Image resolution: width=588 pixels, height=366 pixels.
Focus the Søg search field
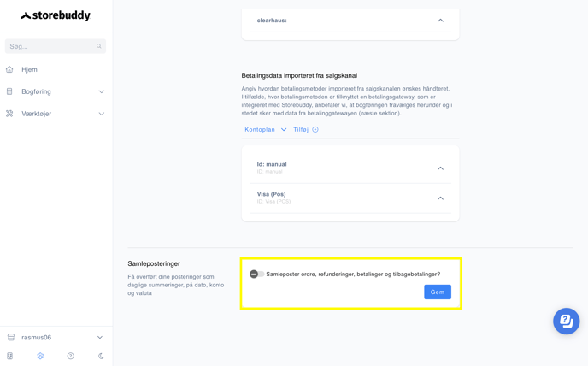coord(55,46)
